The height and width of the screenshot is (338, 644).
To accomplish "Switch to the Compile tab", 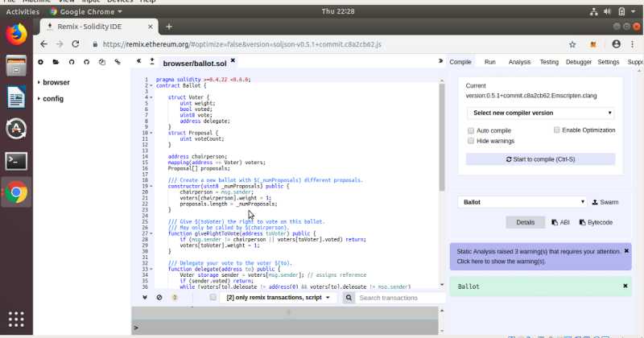I will [460, 62].
